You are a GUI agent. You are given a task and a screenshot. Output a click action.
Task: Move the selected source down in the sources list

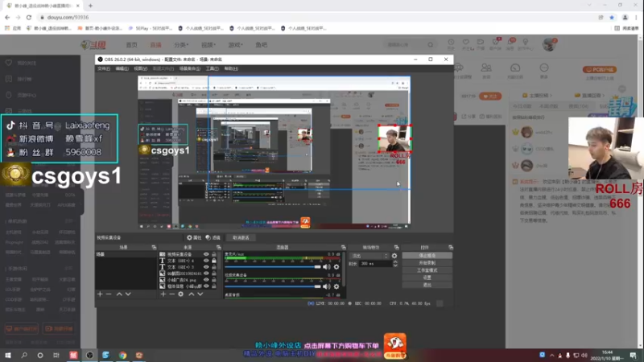point(200,294)
